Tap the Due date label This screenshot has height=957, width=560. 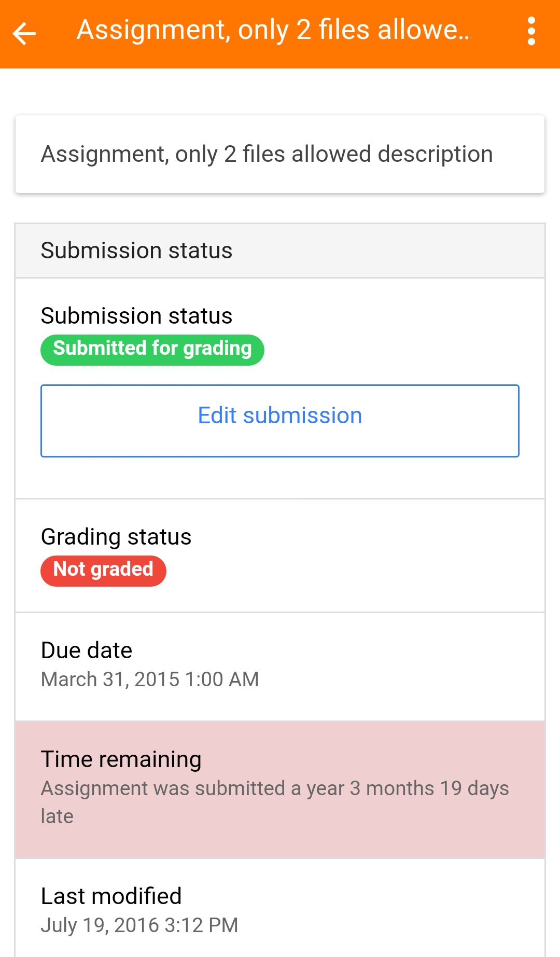[87, 650]
